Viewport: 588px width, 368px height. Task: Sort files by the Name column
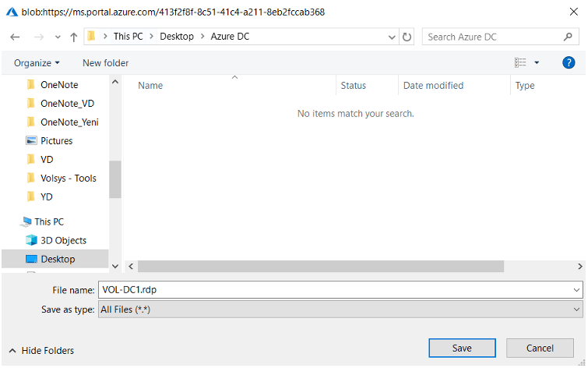coord(150,86)
